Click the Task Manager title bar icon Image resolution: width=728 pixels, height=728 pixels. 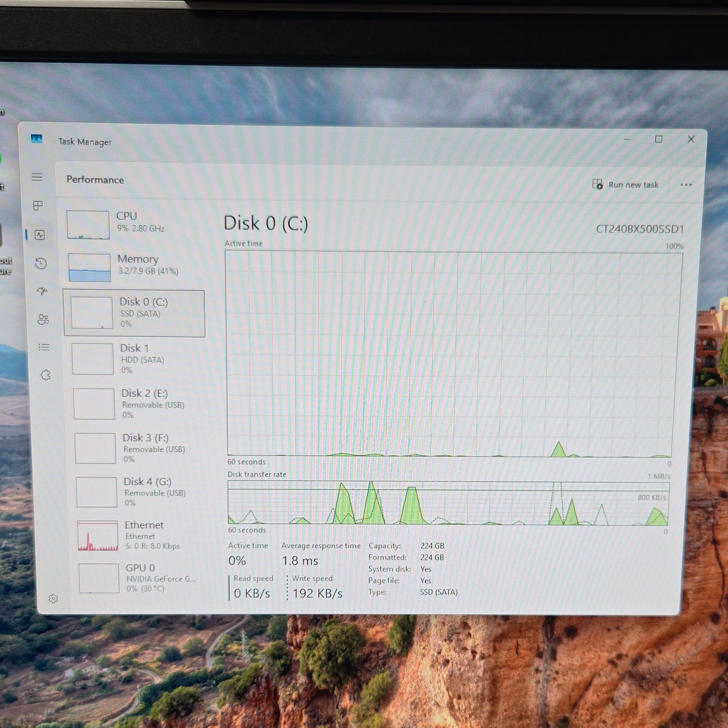(37, 139)
